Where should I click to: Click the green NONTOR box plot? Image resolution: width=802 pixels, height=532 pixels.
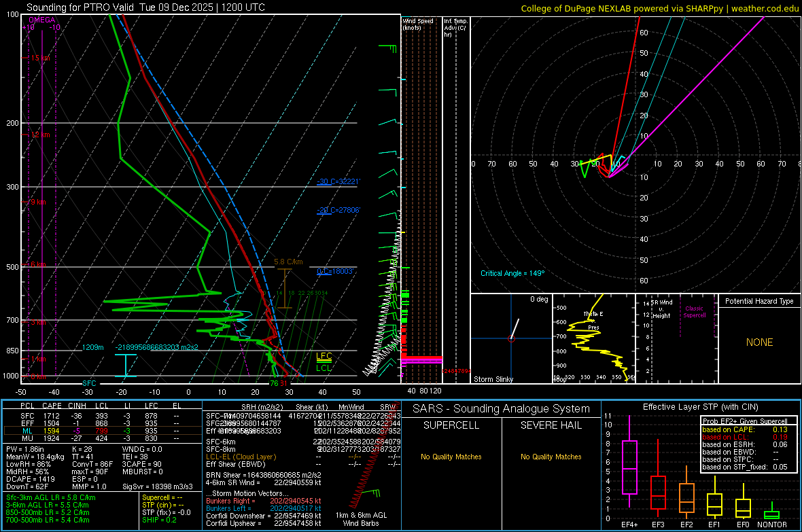771,514
